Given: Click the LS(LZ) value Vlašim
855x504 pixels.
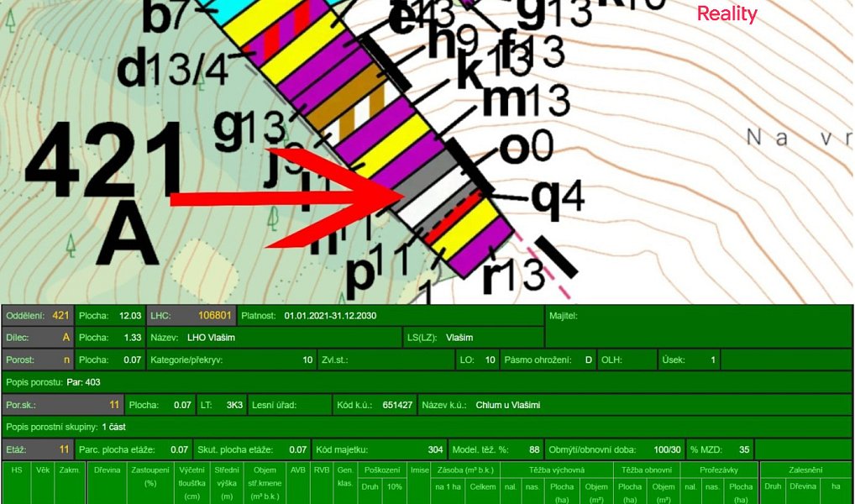Looking at the screenshot, I should [459, 338].
